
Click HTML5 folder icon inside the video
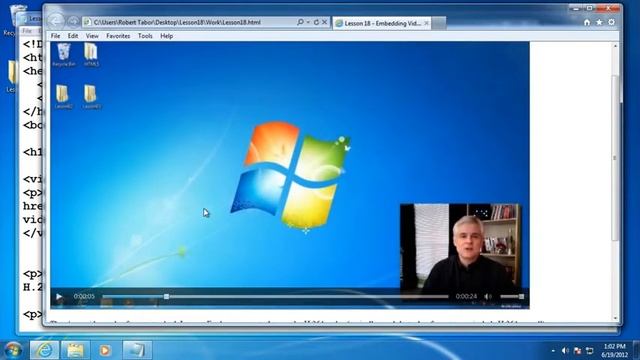pos(91,55)
